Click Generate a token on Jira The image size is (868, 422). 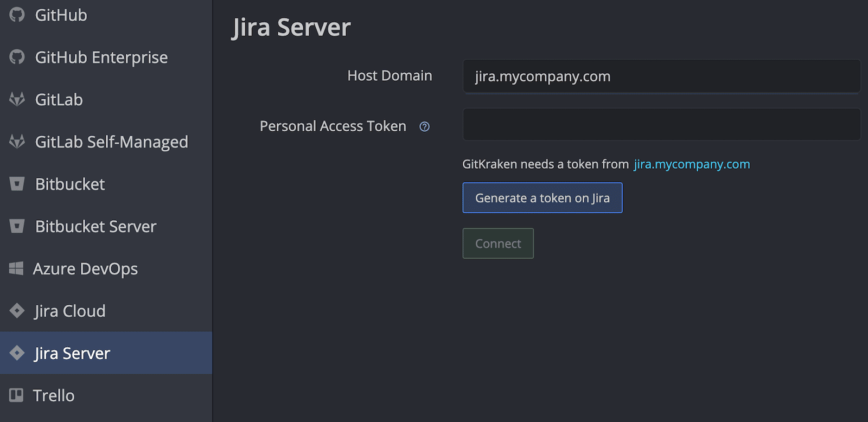[x=542, y=197]
